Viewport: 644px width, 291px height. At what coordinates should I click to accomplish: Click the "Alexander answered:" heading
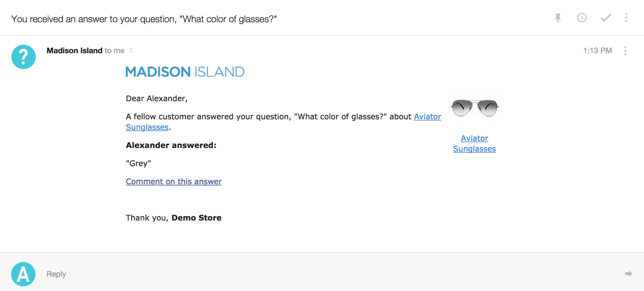coord(171,145)
